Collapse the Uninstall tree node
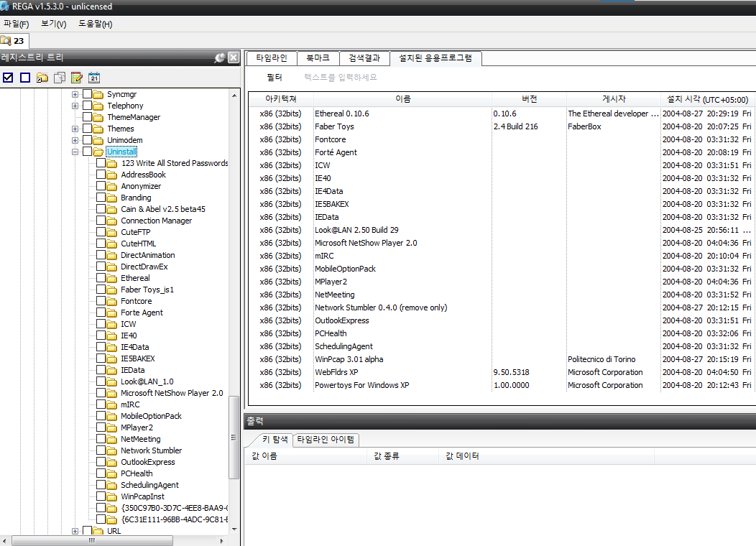The height and width of the screenshot is (546, 756). [x=75, y=152]
